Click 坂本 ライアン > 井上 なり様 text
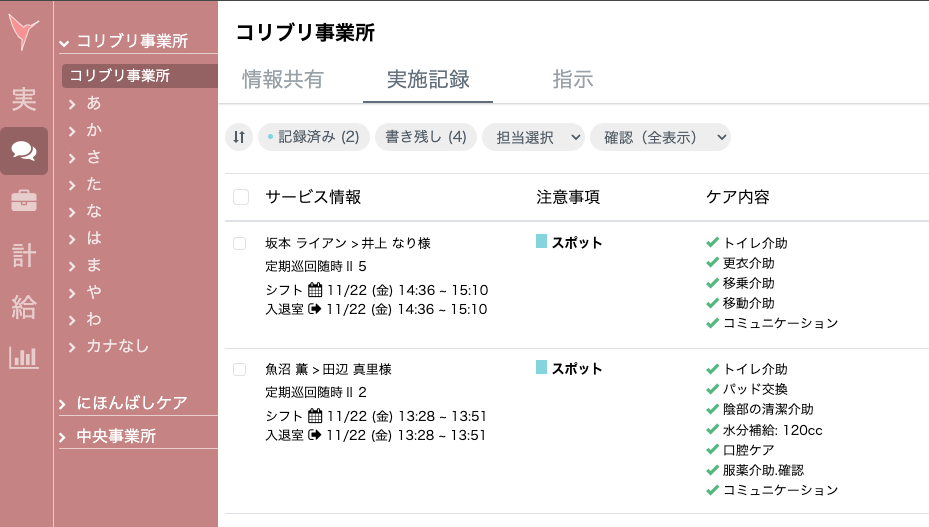The width and height of the screenshot is (929, 527). [x=348, y=243]
